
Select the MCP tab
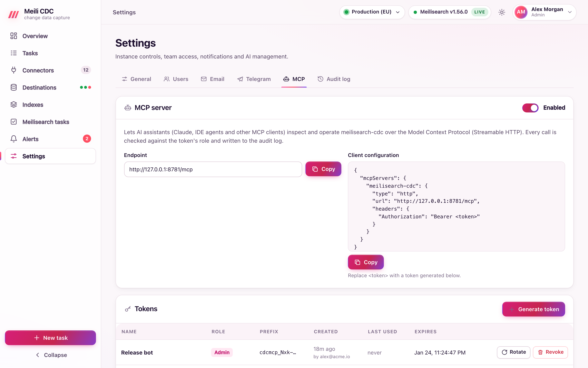point(294,79)
